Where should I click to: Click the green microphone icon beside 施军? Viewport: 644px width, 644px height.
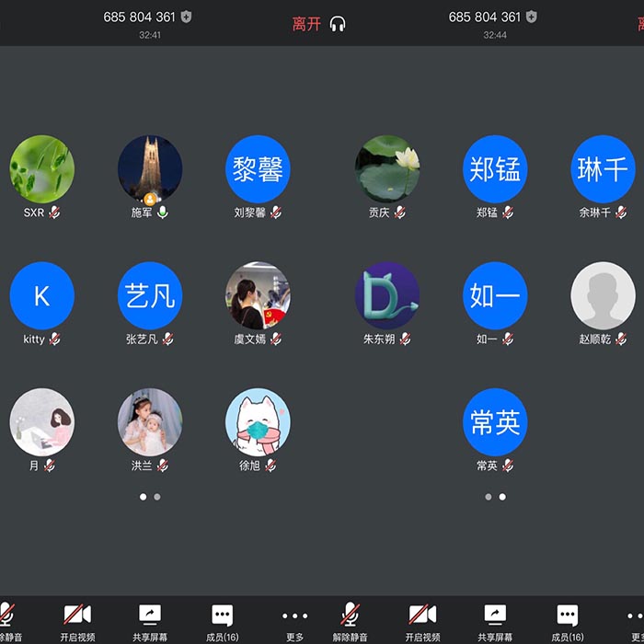coord(163,213)
